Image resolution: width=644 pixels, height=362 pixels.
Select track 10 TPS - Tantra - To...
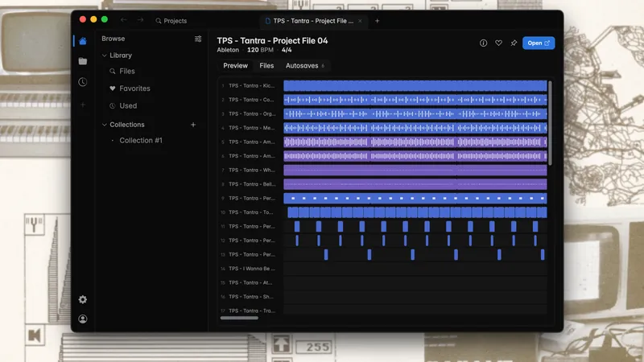[250, 212]
